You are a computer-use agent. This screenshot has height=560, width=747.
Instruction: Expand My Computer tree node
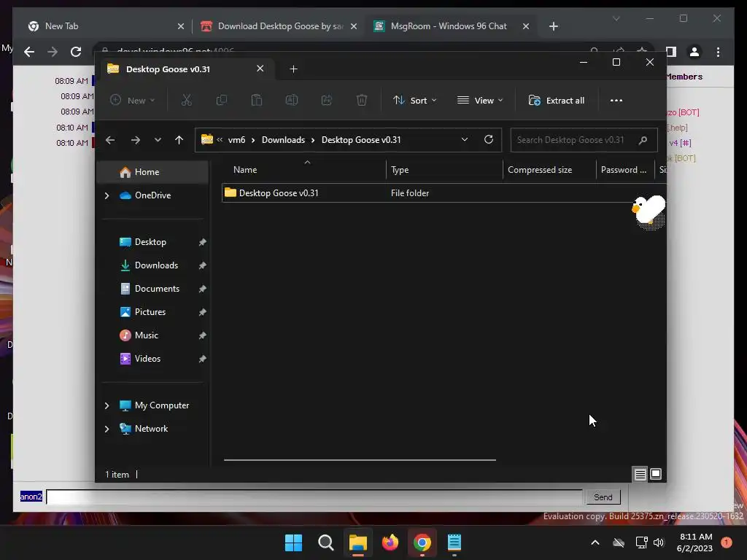tap(107, 405)
